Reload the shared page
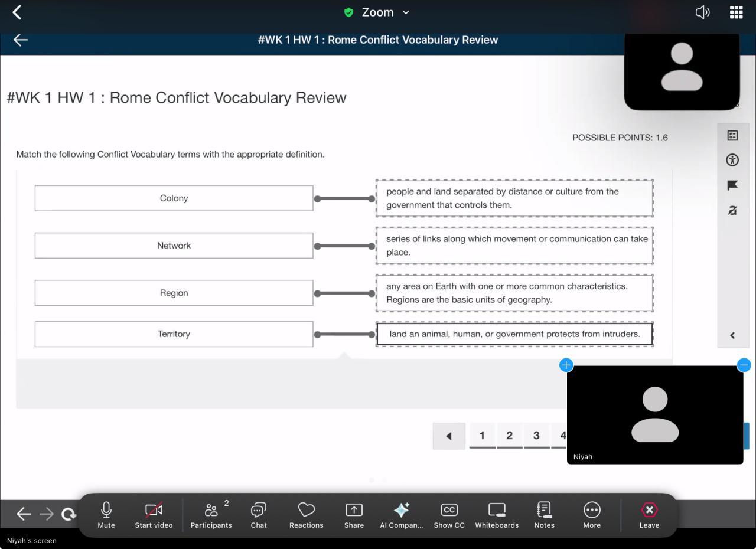 [69, 514]
